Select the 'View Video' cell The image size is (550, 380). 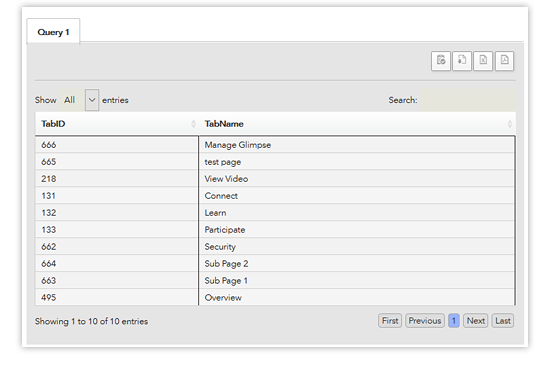point(357,179)
